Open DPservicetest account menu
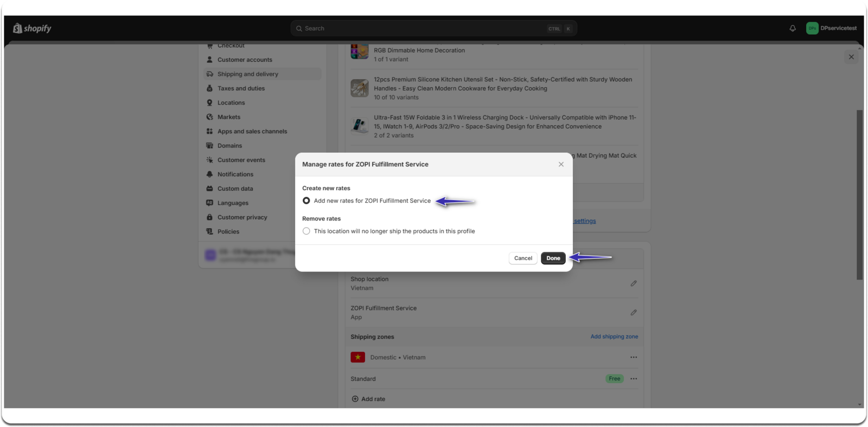 831,28
